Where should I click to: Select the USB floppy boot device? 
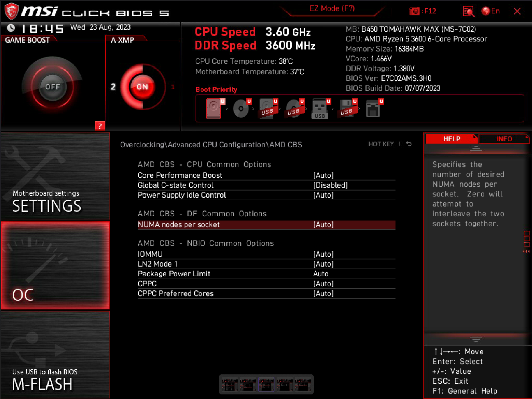347,109
